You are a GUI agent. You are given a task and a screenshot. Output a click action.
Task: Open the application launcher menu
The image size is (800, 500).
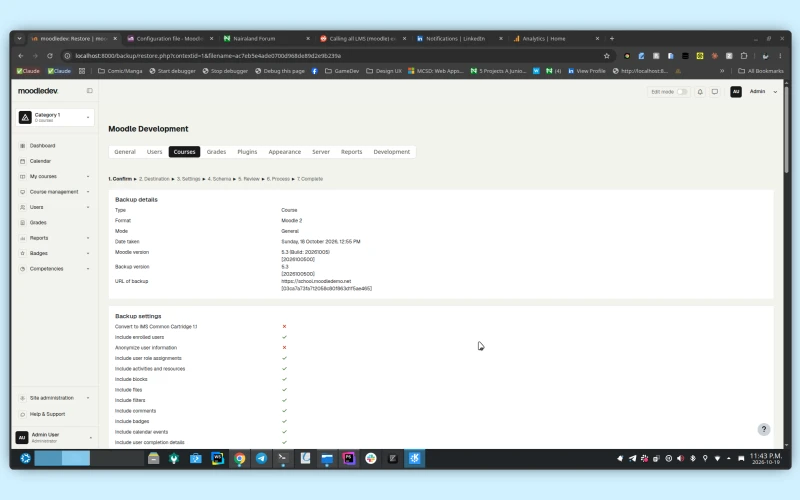pos(25,458)
